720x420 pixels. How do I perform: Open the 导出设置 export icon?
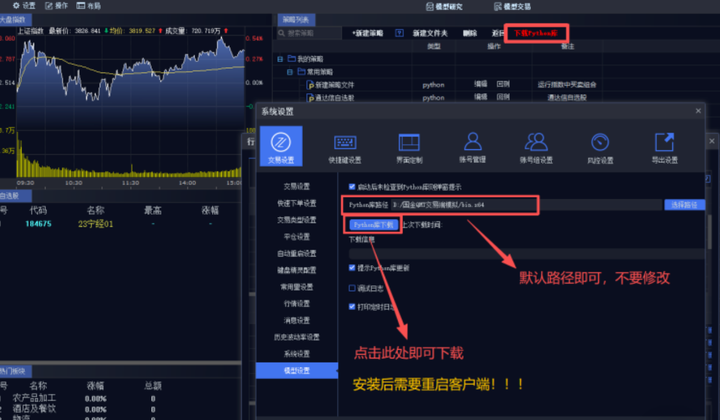click(x=664, y=144)
